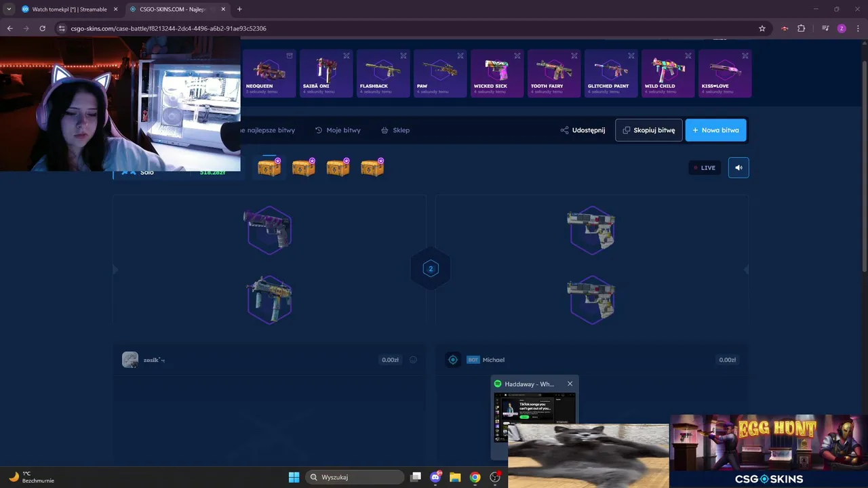Screen dimensions: 868x488
Task: Open the media controls icon in Chrome
Action: tap(825, 28)
